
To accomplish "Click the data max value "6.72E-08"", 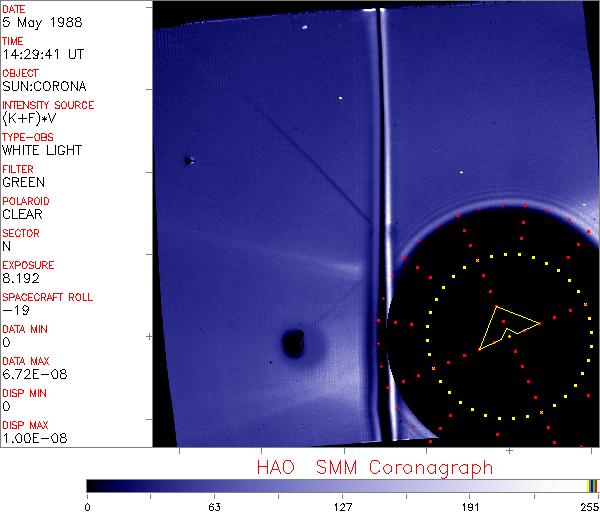I will 35,374.
